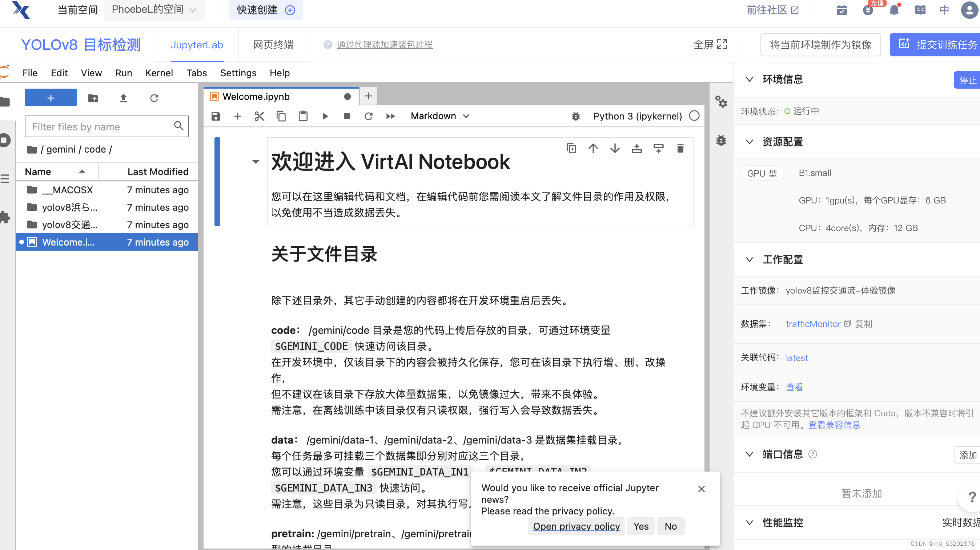Click the cut cell scissors icon
980x550 pixels.
[259, 116]
